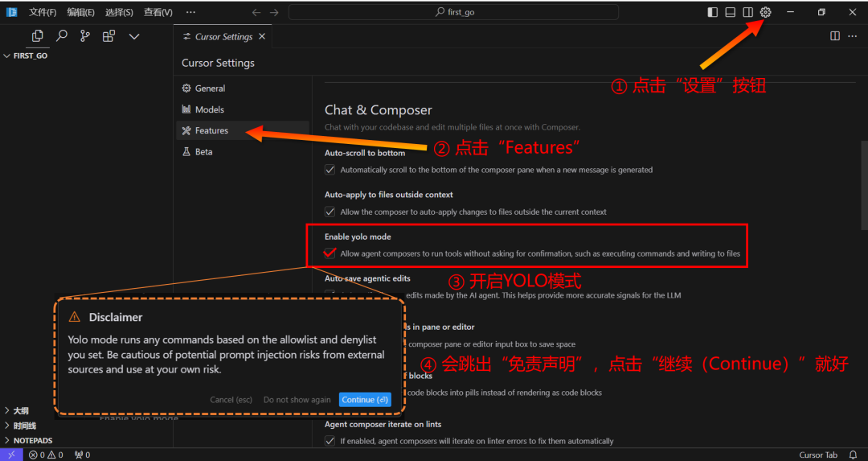868x461 pixels.
Task: Toggle Auto-apply to files outside context
Action: [x=330, y=212]
